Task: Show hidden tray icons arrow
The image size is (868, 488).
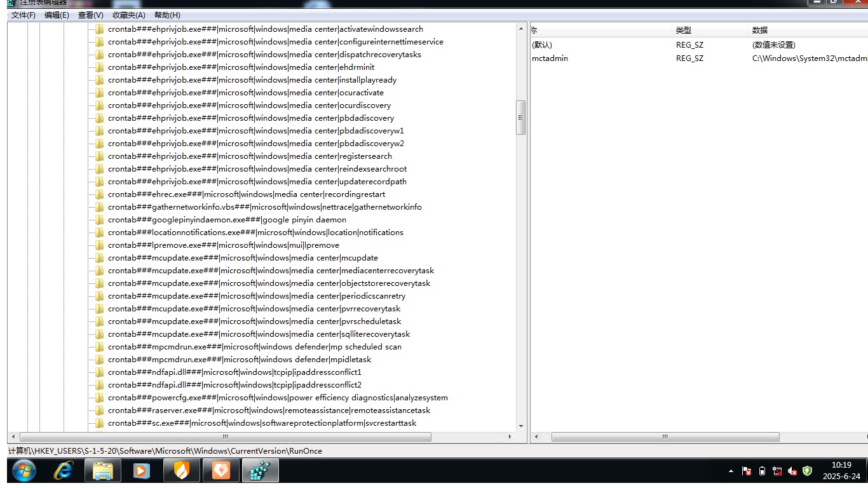Action: tap(731, 471)
